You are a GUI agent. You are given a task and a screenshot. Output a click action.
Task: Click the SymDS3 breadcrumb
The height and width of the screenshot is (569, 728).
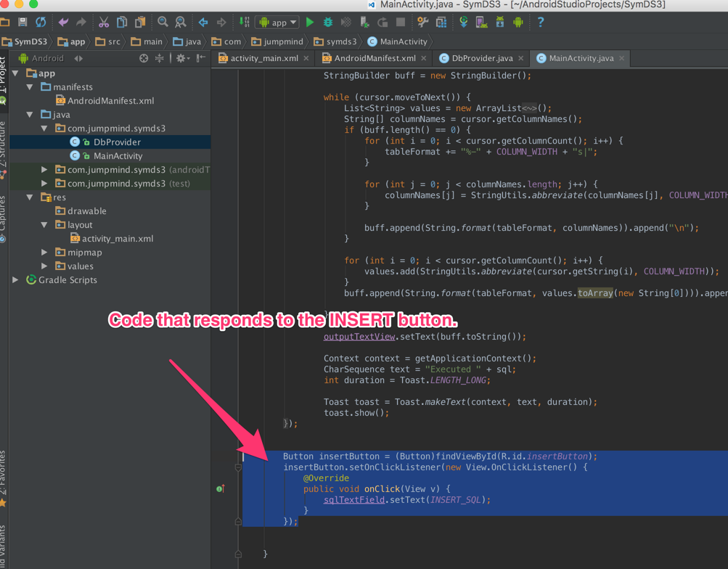(25, 42)
